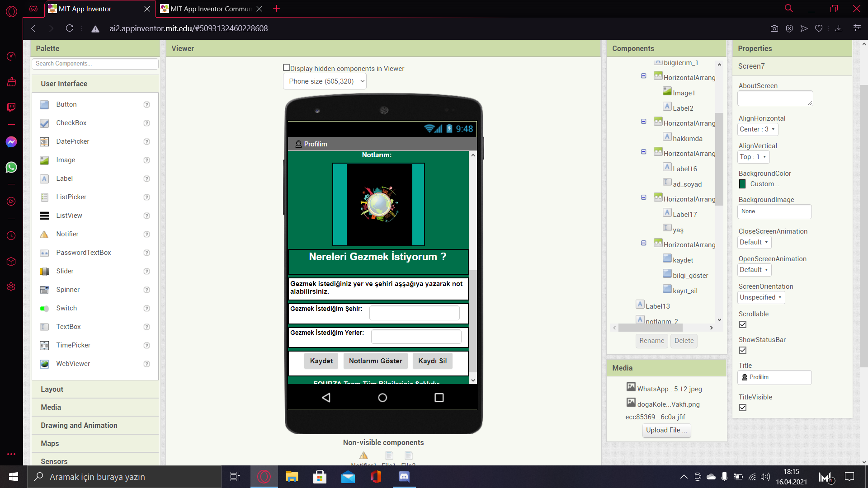The image size is (868, 488).
Task: Click the Button component icon in palette
Action: pyautogui.click(x=45, y=104)
